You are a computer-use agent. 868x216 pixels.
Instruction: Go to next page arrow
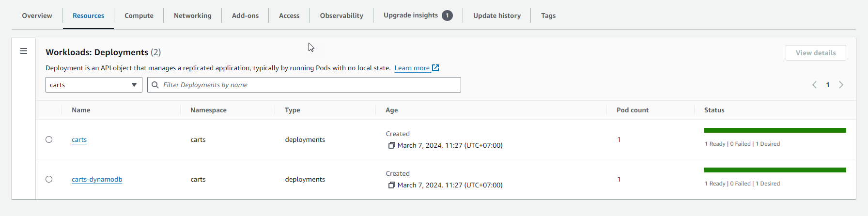pyautogui.click(x=841, y=85)
